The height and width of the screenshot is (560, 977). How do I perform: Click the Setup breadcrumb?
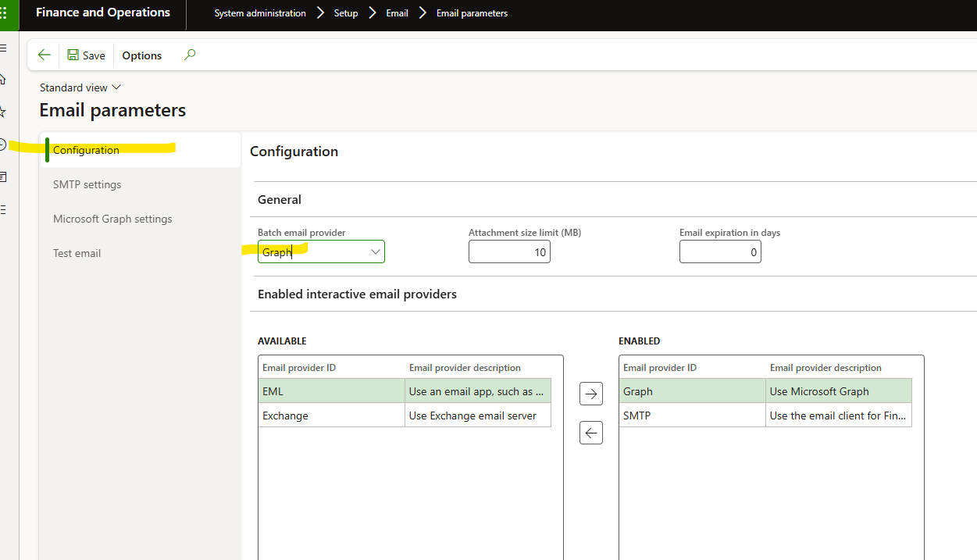pyautogui.click(x=346, y=13)
